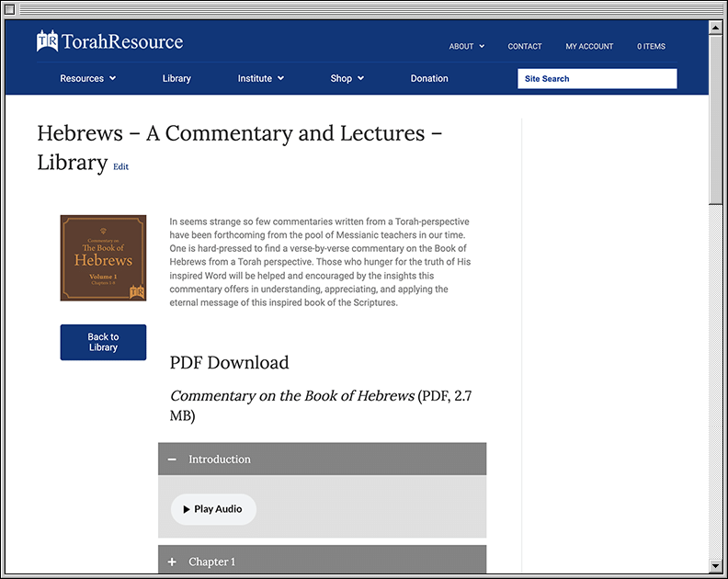The height and width of the screenshot is (579, 728).
Task: Click the Back to Library button
Action: tap(103, 342)
